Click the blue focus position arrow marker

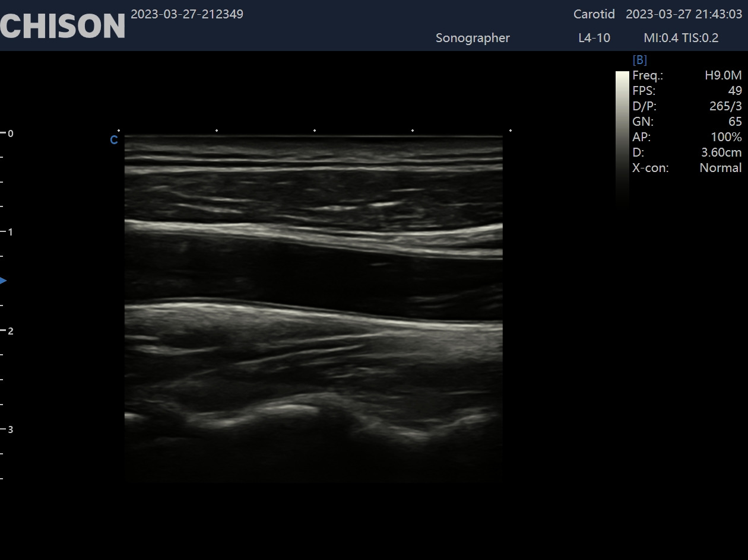click(3, 281)
